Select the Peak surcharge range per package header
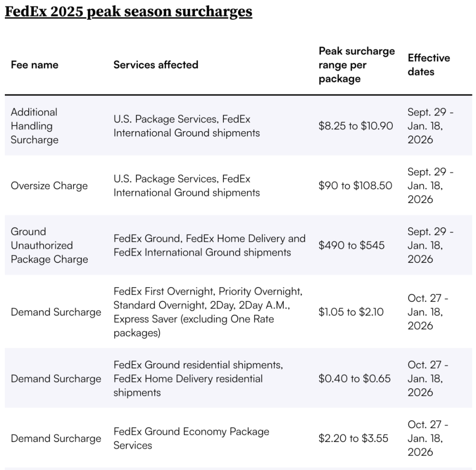 pyautogui.click(x=357, y=65)
